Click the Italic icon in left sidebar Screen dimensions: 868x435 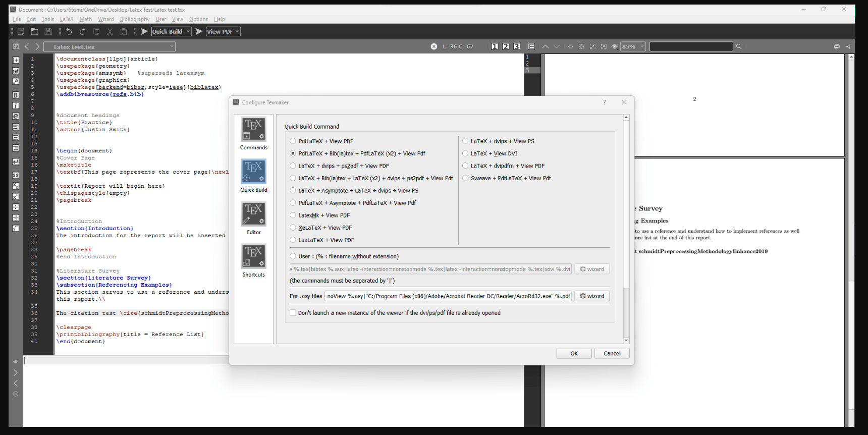pos(16,105)
